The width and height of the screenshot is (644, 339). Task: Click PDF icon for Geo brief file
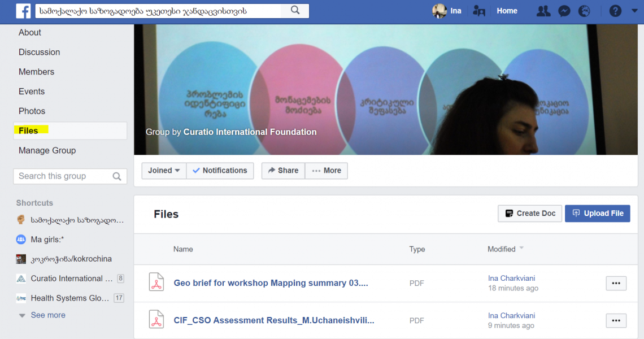(156, 282)
